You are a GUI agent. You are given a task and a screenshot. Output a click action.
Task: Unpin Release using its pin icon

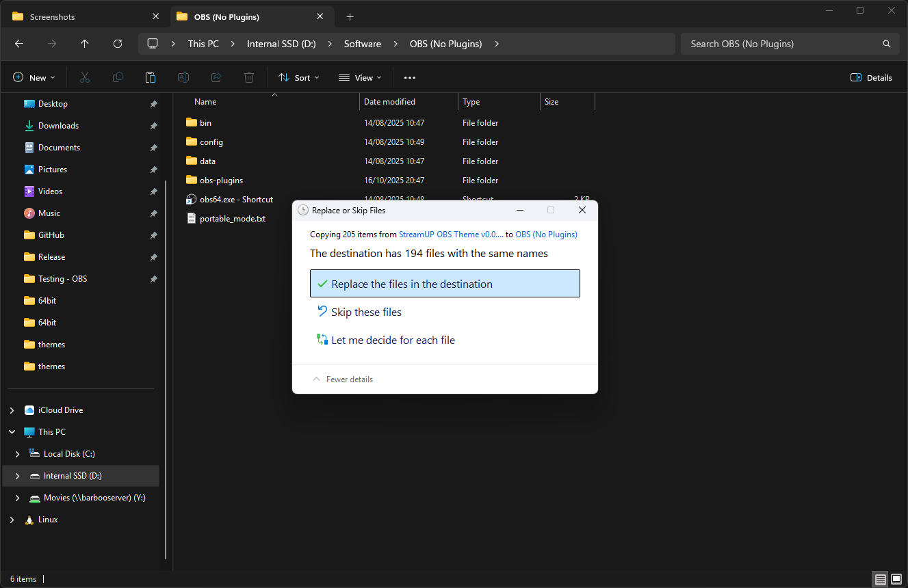coord(153,257)
